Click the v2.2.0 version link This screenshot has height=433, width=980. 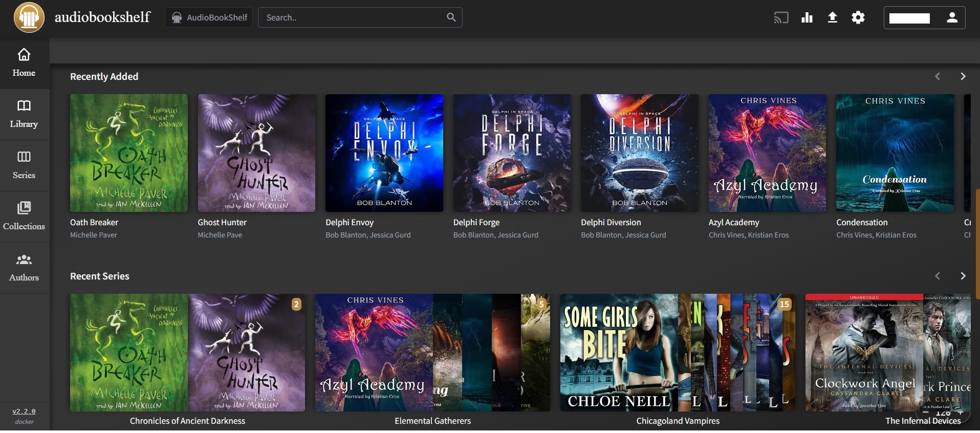coord(24,412)
